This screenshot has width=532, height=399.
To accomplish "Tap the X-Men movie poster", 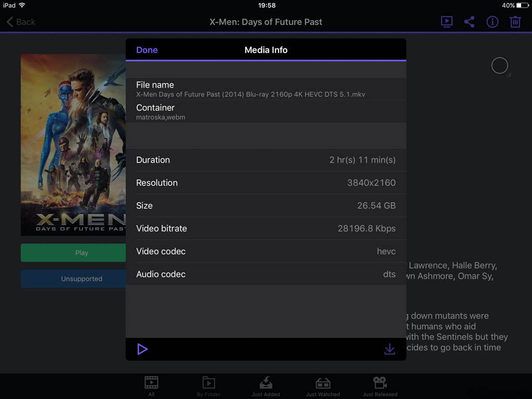I will (x=73, y=145).
